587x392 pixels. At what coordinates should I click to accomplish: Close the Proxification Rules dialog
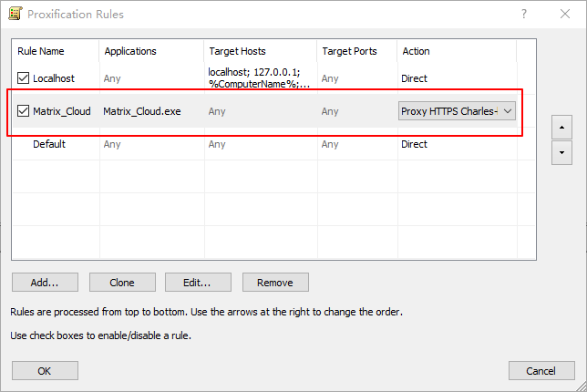click(x=566, y=14)
